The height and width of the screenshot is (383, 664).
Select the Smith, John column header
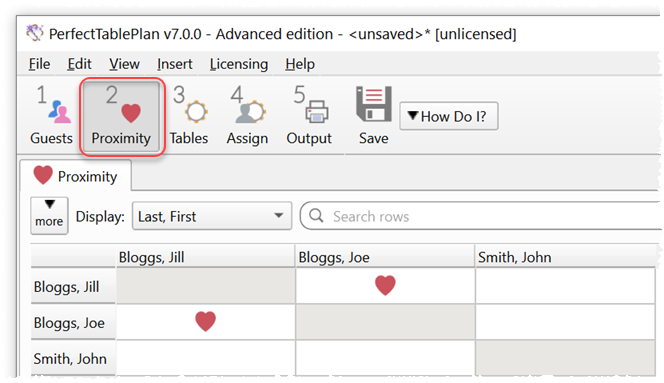pos(565,257)
